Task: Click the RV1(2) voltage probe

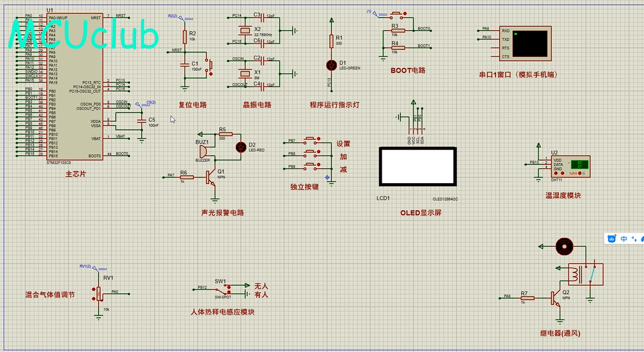Action: (93, 268)
